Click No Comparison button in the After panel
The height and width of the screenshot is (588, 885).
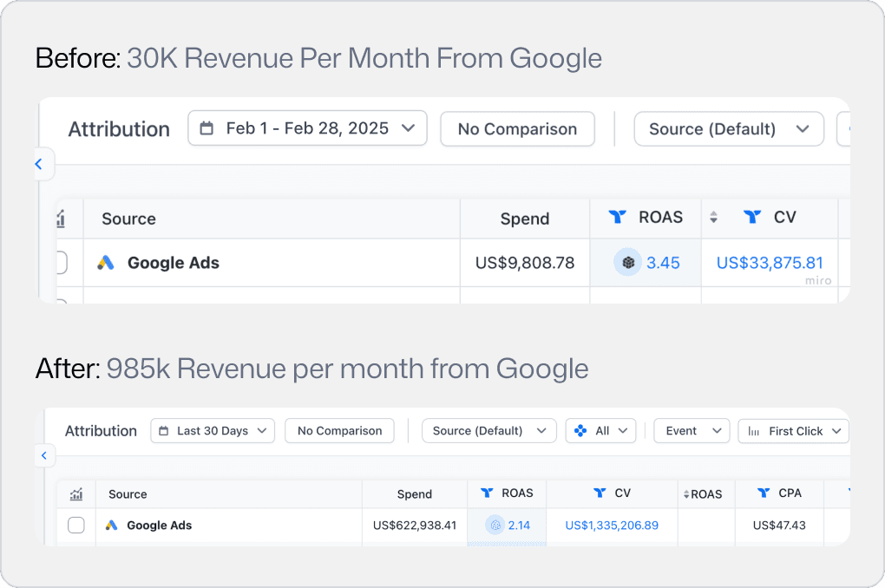click(x=339, y=430)
